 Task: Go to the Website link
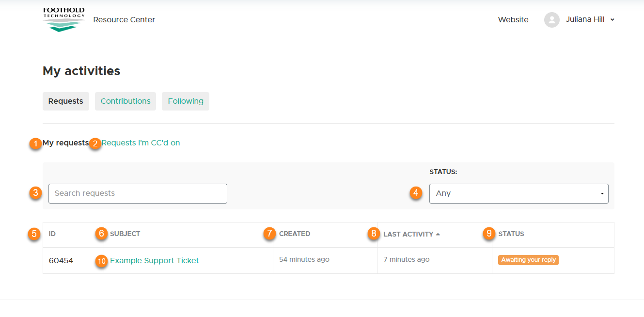pyautogui.click(x=513, y=20)
